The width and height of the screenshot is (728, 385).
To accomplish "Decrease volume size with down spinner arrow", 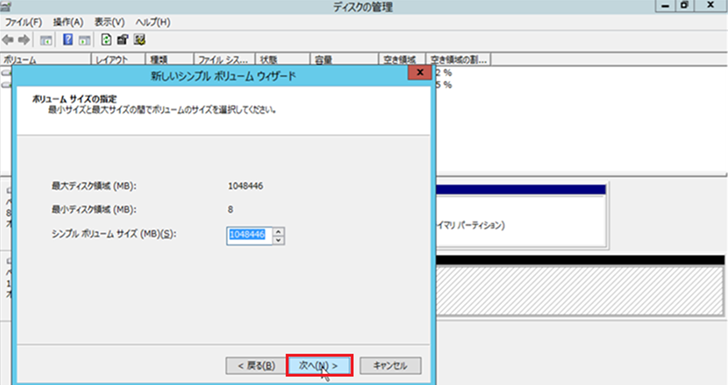I will tap(279, 240).
